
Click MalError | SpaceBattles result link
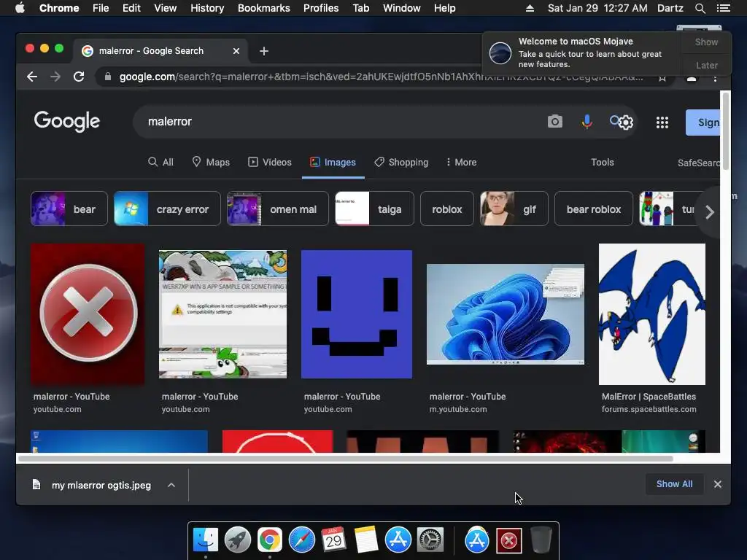coord(649,396)
